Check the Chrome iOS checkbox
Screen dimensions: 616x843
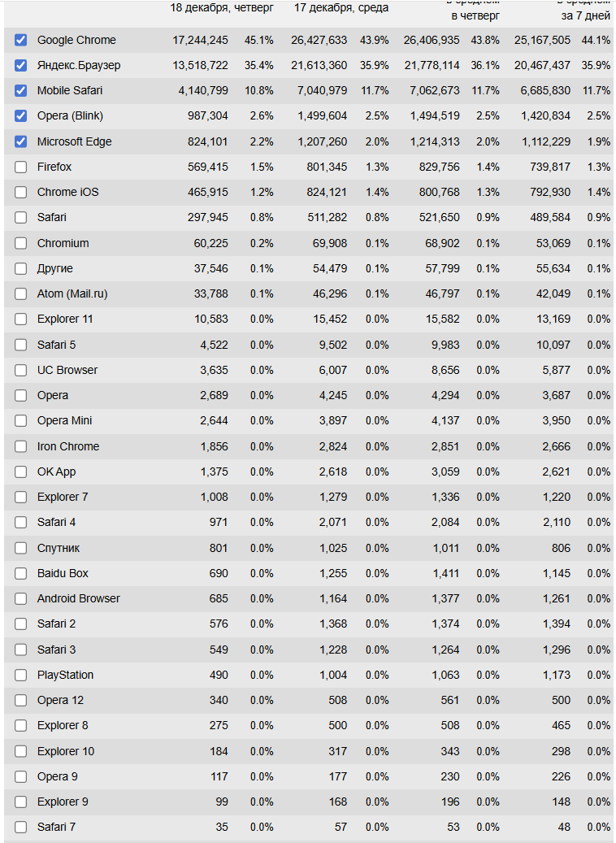coord(21,192)
